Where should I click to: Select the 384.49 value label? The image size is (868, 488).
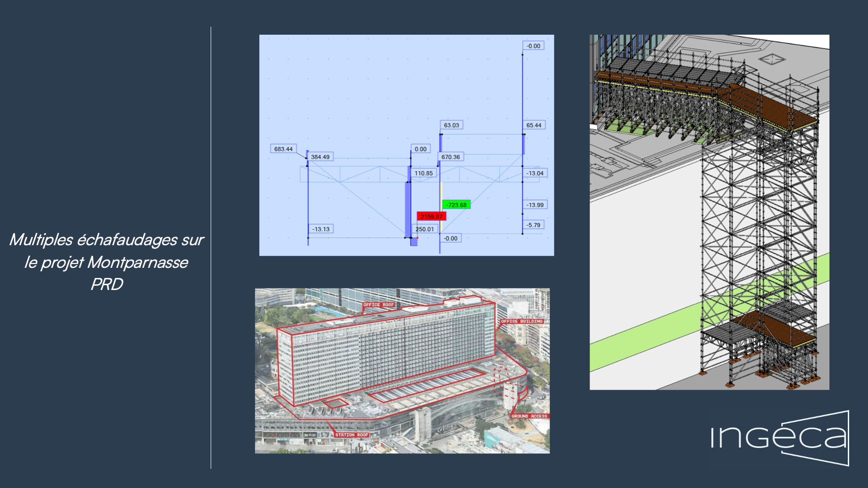[x=320, y=157]
